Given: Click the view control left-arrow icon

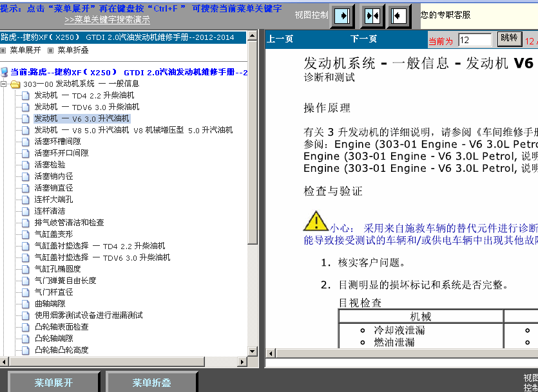Looking at the screenshot, I should tap(399, 15).
